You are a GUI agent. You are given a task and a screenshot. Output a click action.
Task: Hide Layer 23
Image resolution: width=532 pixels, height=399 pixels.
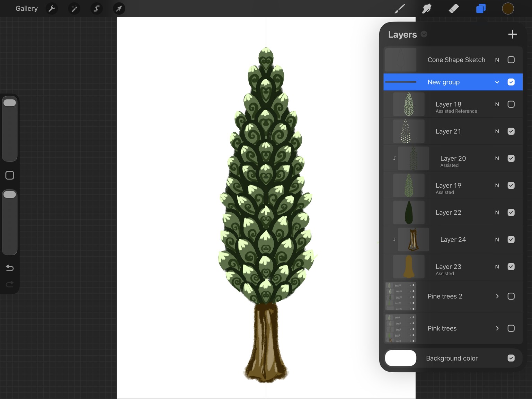511,267
